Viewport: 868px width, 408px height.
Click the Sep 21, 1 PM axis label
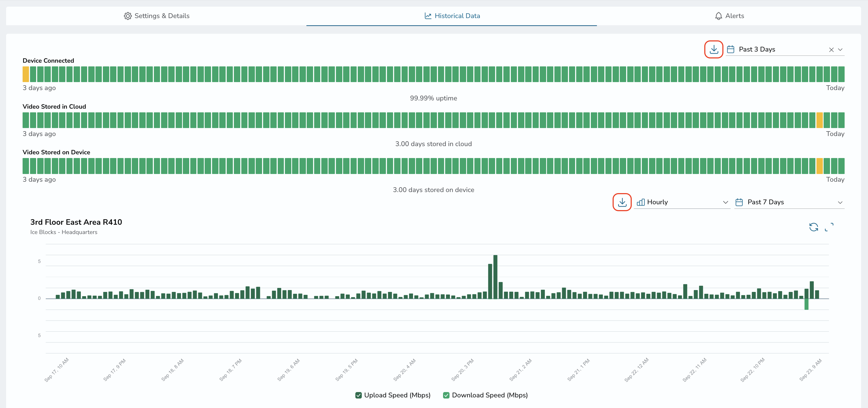tap(579, 370)
